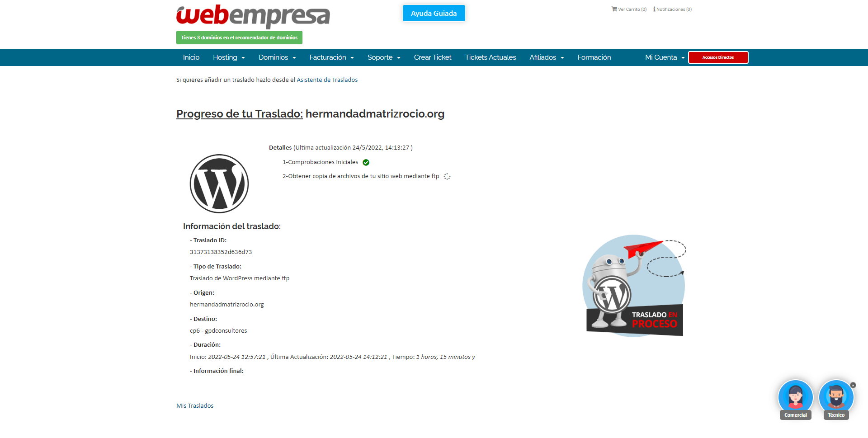Click the webempresa logo
868x438 pixels.
pyautogui.click(x=253, y=16)
